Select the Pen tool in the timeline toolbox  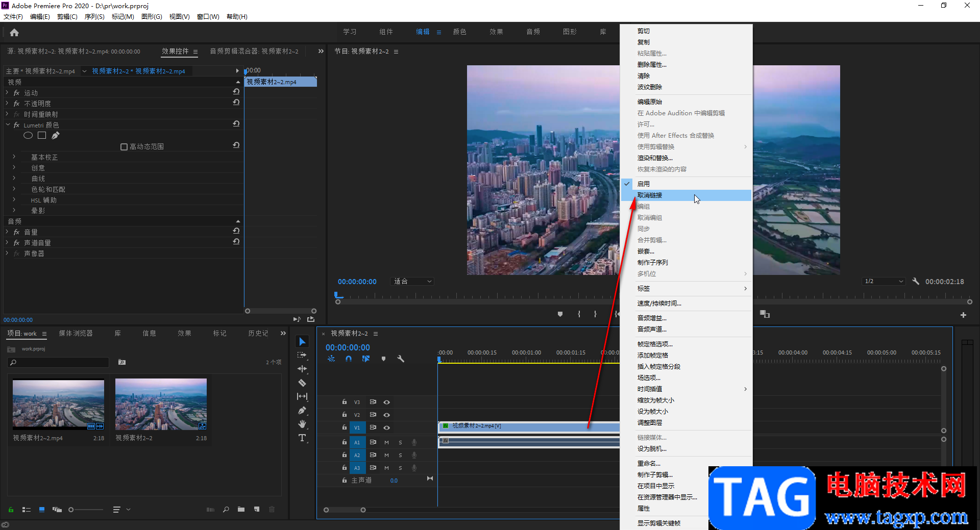click(x=302, y=410)
